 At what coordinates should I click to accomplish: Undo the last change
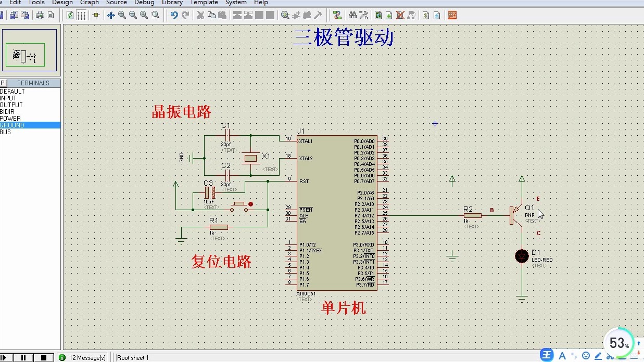coord(174,15)
